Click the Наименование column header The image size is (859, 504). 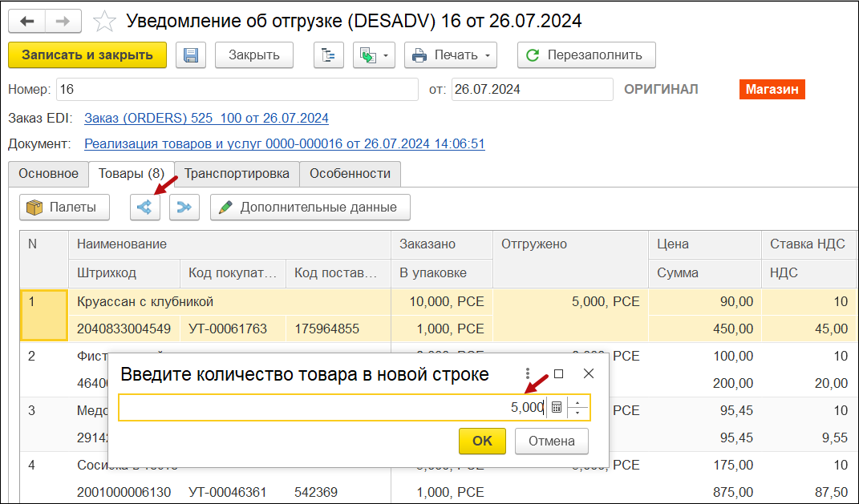[x=229, y=244]
